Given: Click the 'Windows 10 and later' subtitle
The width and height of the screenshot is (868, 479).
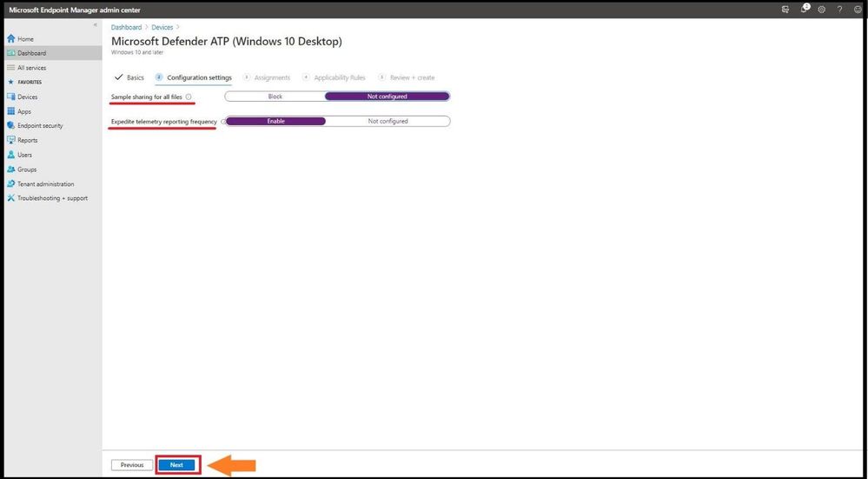Looking at the screenshot, I should (137, 53).
